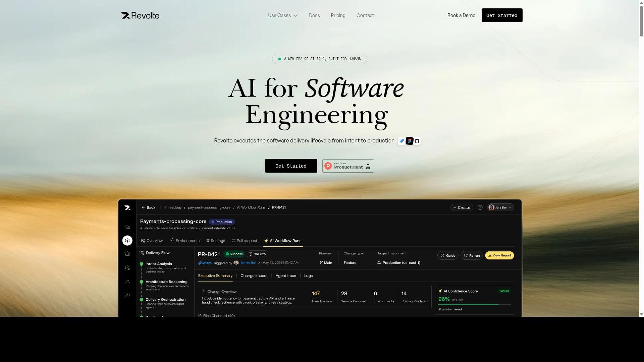The width and height of the screenshot is (644, 362).
Task: Click the Revolte logo in the header
Action: coord(140,15)
